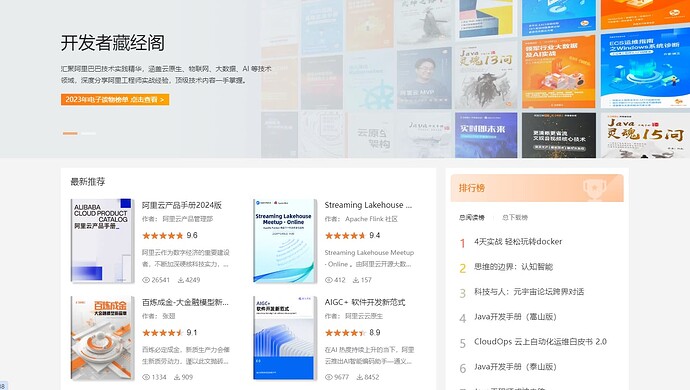The height and width of the screenshot is (390, 690).
Task: Open ranking item CloudOps 云上自动化运维白皮书 2.0
Action: tap(540, 342)
